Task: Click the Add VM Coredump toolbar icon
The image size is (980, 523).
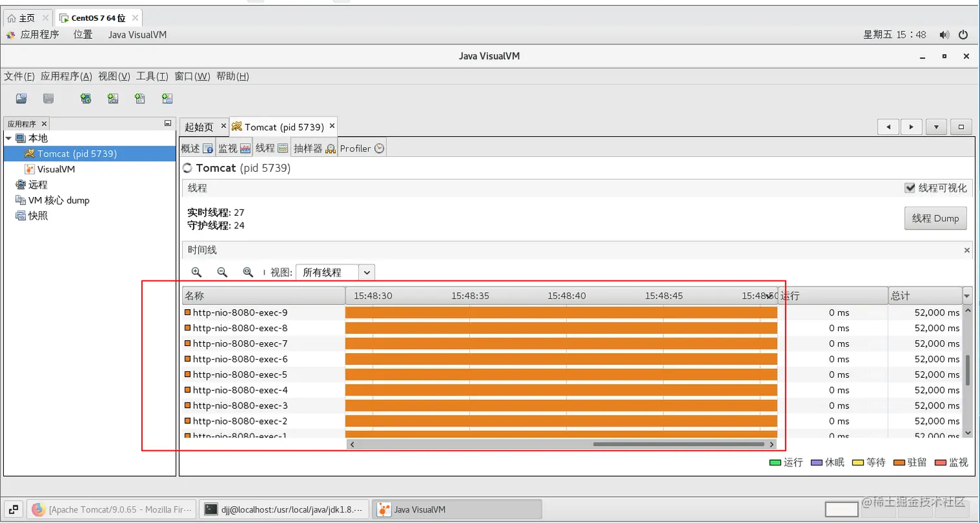Action: coord(140,99)
